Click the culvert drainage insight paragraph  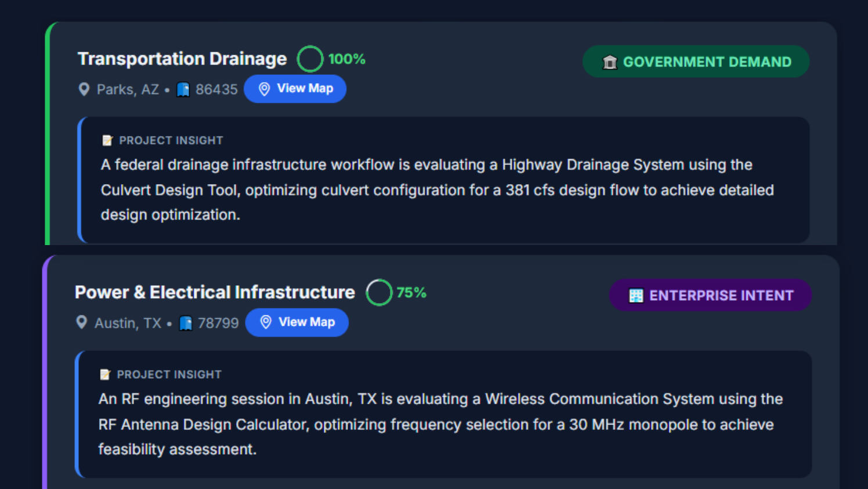(x=437, y=190)
